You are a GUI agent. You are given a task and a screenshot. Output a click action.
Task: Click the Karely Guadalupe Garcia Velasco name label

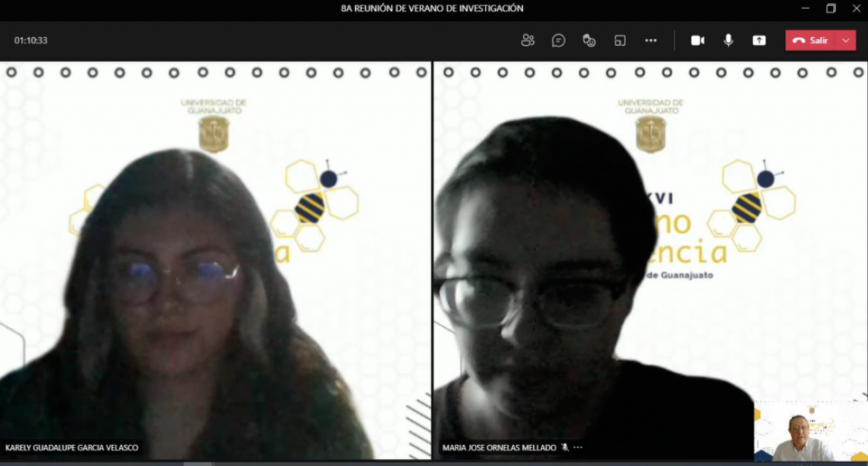click(x=73, y=448)
